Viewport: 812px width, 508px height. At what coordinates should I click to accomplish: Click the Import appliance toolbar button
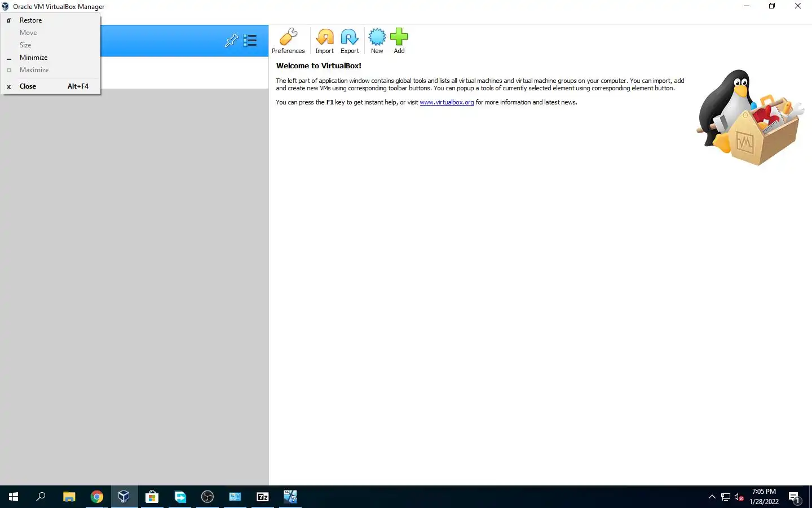tap(324, 41)
